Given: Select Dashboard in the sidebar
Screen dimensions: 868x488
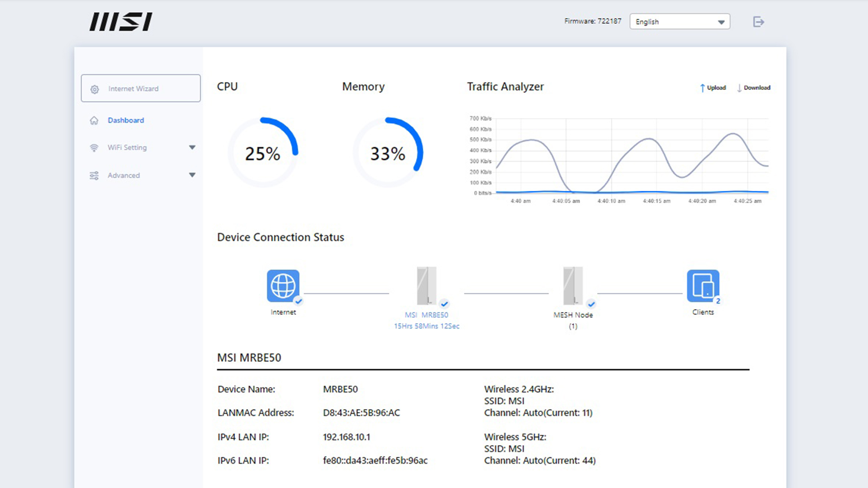Looking at the screenshot, I should (x=126, y=120).
